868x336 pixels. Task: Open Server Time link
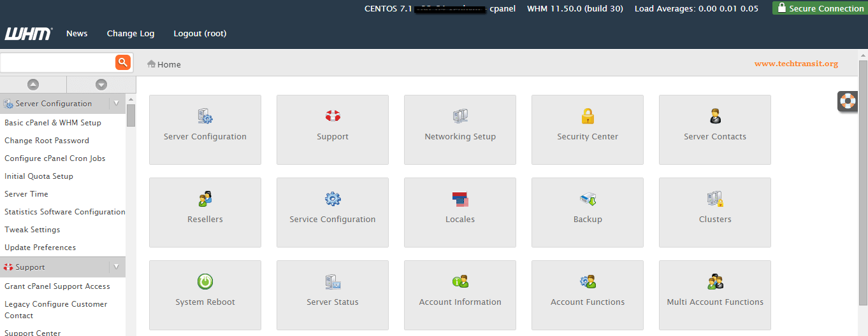tap(26, 194)
